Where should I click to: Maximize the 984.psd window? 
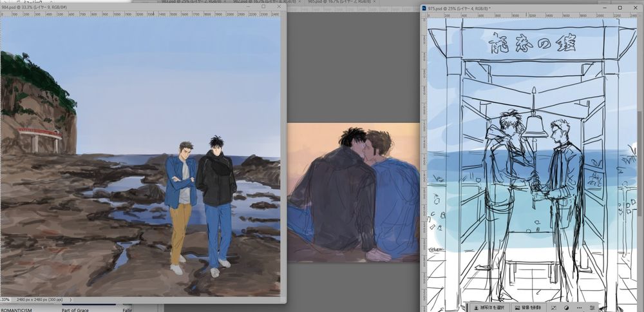[x=263, y=6]
